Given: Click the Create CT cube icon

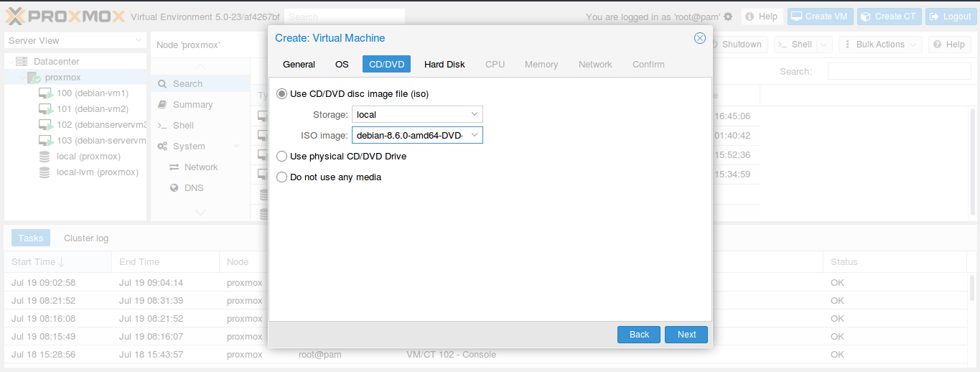Looking at the screenshot, I should coord(866,17).
